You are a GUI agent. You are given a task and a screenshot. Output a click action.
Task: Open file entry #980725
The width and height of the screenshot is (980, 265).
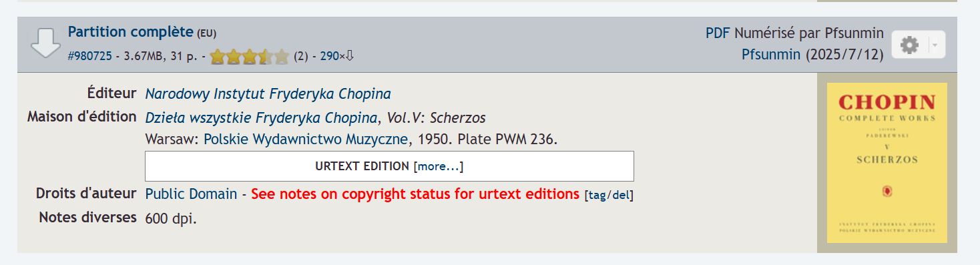coord(90,57)
